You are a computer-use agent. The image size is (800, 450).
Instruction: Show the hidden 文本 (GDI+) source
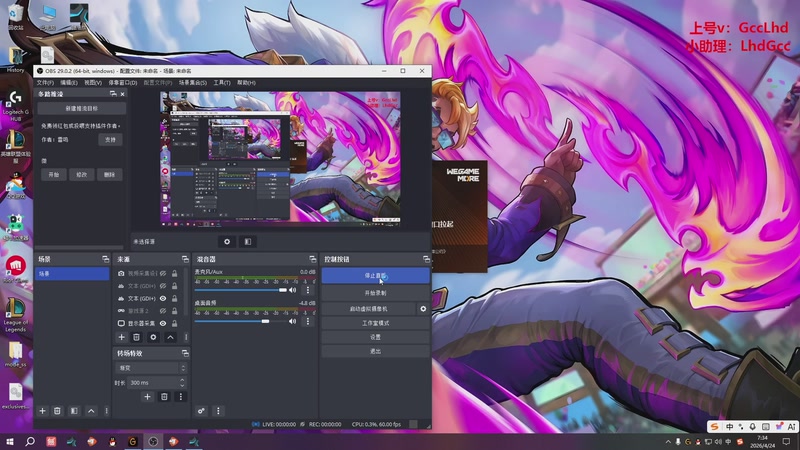coord(163,286)
